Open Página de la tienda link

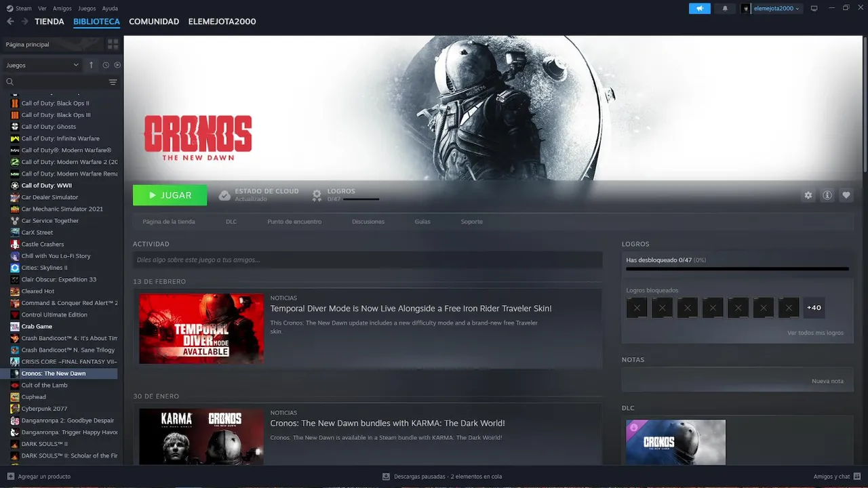pos(169,222)
